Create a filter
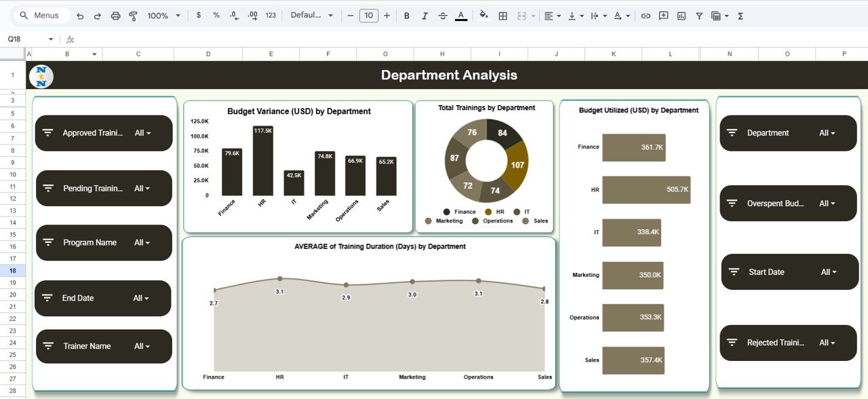This screenshot has height=399, width=868. click(699, 15)
